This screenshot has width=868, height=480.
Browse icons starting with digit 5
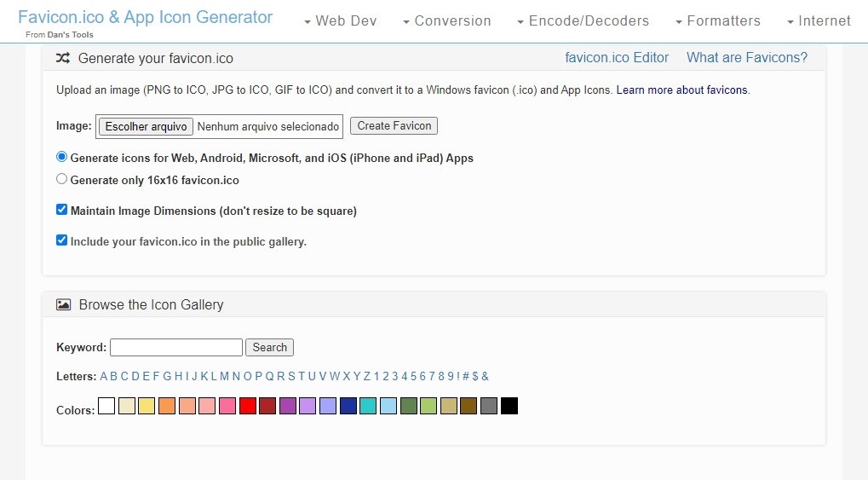click(x=413, y=376)
